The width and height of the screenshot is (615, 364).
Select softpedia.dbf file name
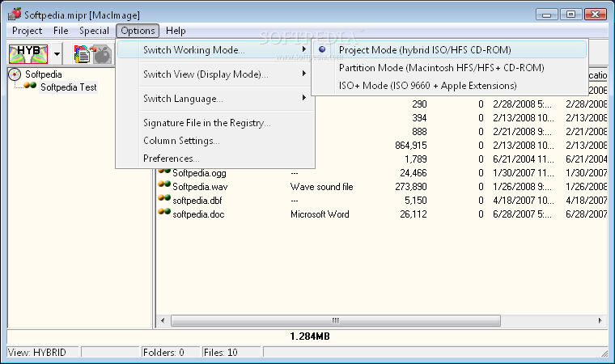tap(197, 201)
